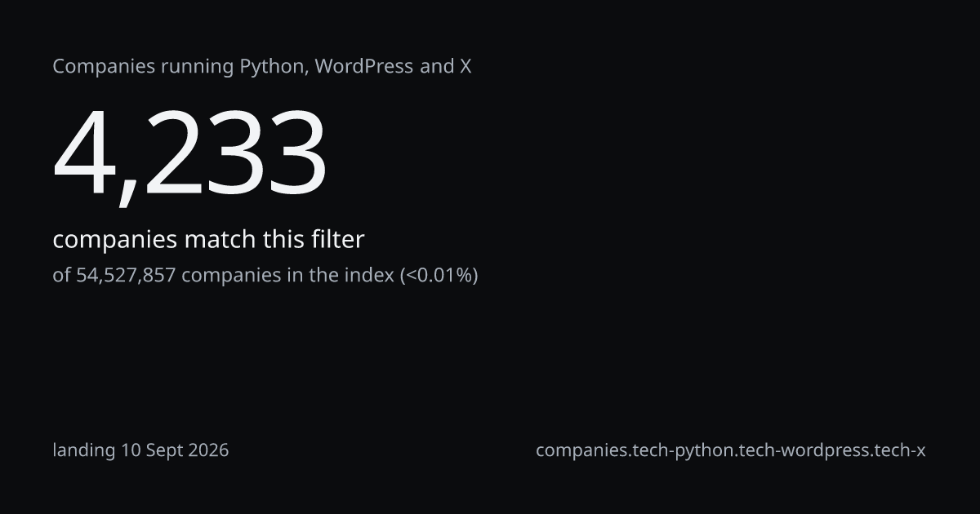
Task: Click the large 4,233 count
Action: point(190,154)
